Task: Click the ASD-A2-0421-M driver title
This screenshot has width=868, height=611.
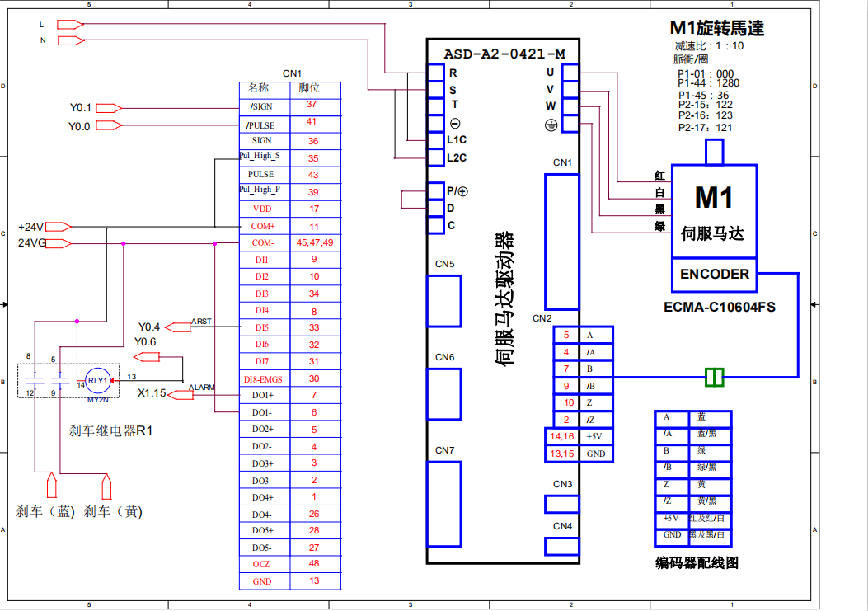Action: 504,54
